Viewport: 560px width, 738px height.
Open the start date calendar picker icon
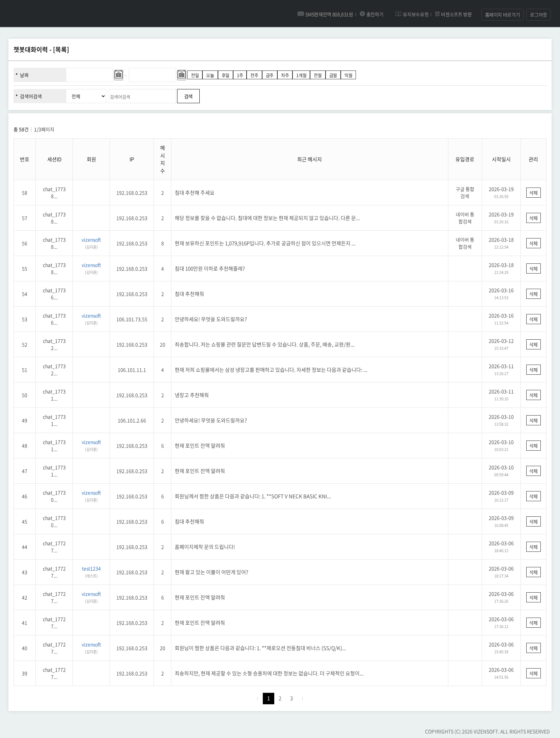[118, 75]
